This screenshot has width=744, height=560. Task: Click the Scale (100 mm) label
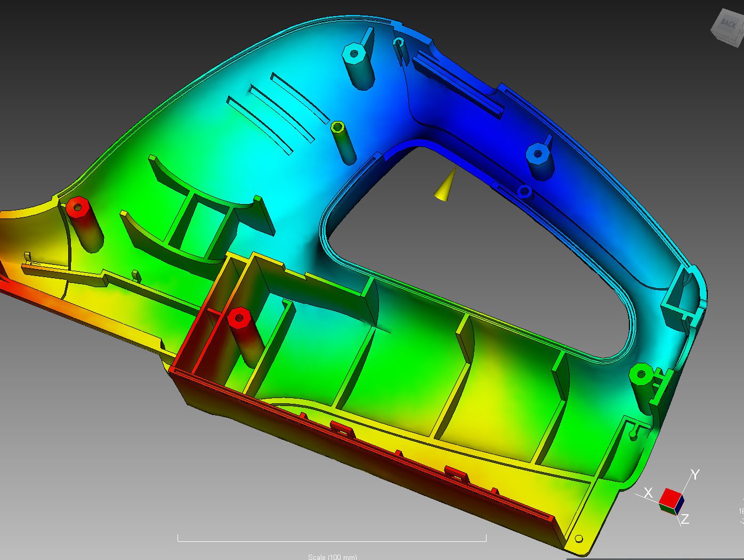click(332, 557)
